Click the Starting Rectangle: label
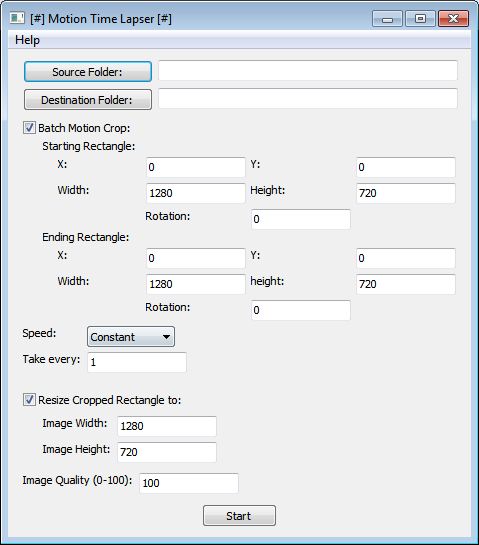 [x=89, y=146]
